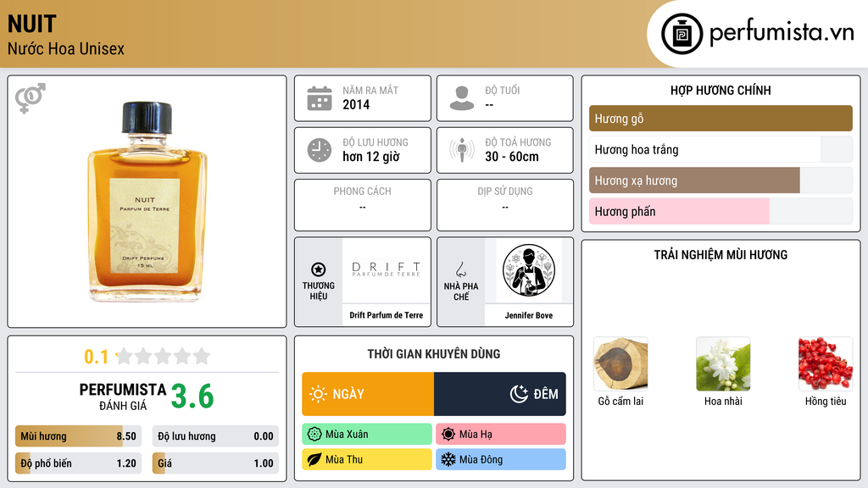
Task: Click the nose icon above Nhà pha chế
Action: [460, 269]
